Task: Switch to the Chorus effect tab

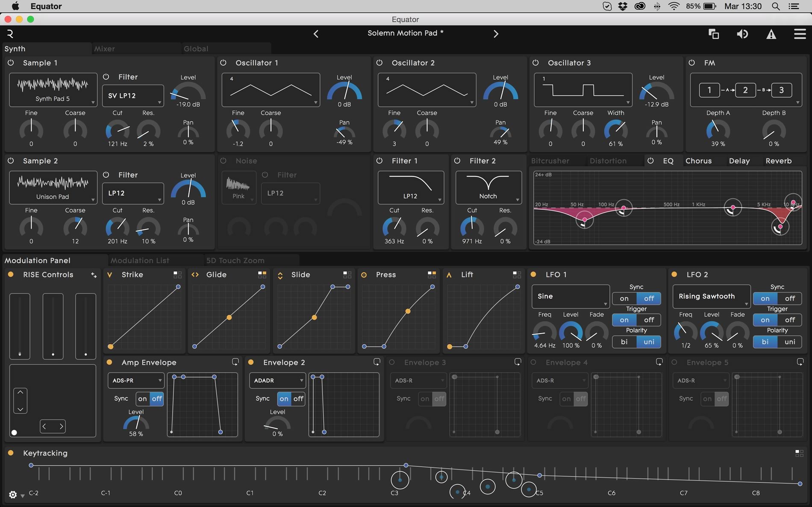Action: [x=698, y=161]
